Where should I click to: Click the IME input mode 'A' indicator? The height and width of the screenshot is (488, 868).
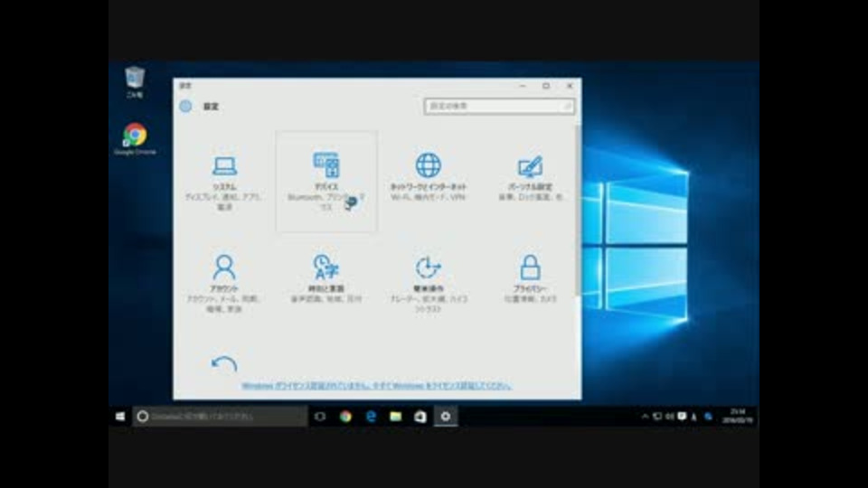point(694,417)
